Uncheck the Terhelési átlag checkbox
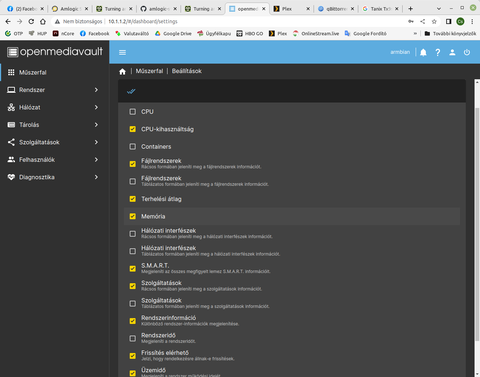Image resolution: width=480 pixels, height=377 pixels. pos(133,199)
